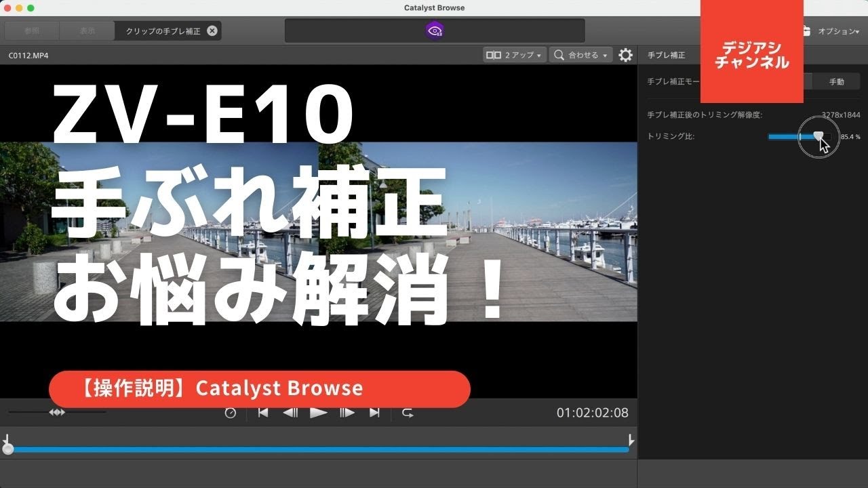Open the viewer settings gear
The height and width of the screenshot is (488, 868).
click(625, 55)
